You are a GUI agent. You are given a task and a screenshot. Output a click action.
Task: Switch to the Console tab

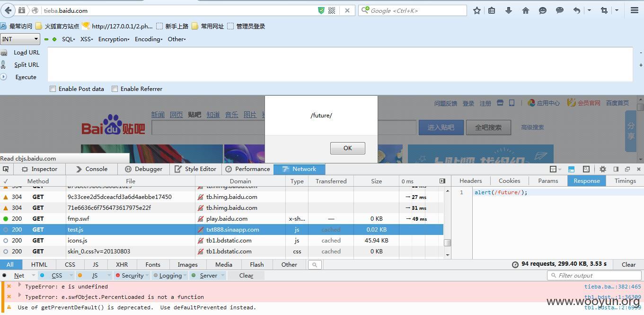91,169
